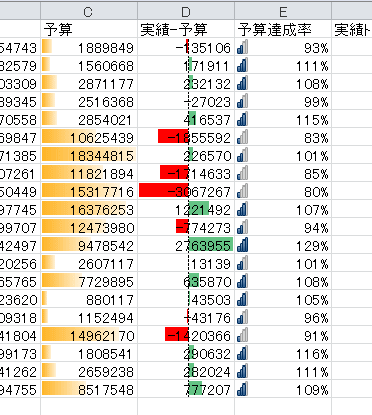Click the bars icon beside 115%

[242, 119]
